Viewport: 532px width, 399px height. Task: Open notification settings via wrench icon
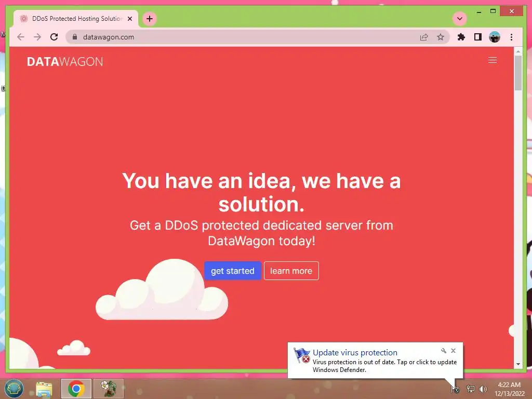[444, 351]
